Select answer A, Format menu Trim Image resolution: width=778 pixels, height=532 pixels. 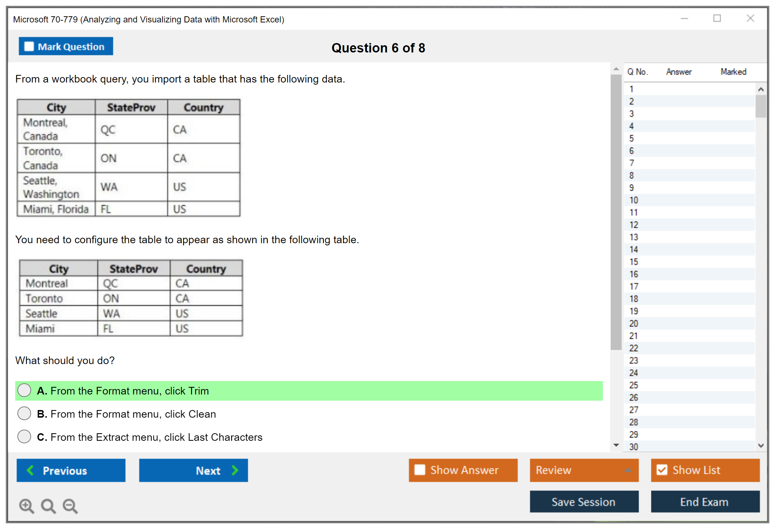24,390
